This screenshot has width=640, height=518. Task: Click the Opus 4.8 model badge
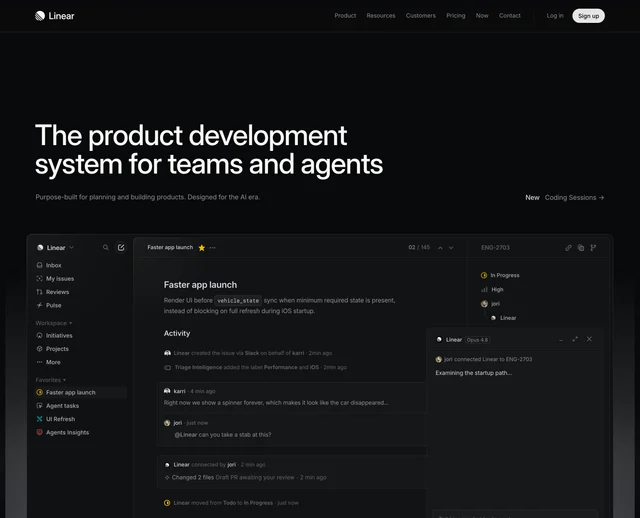tap(477, 340)
